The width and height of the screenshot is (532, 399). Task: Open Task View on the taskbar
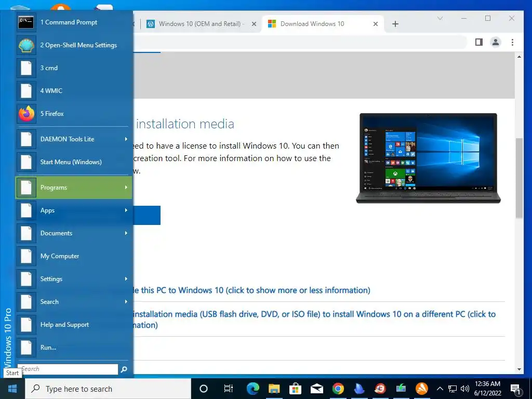point(229,389)
